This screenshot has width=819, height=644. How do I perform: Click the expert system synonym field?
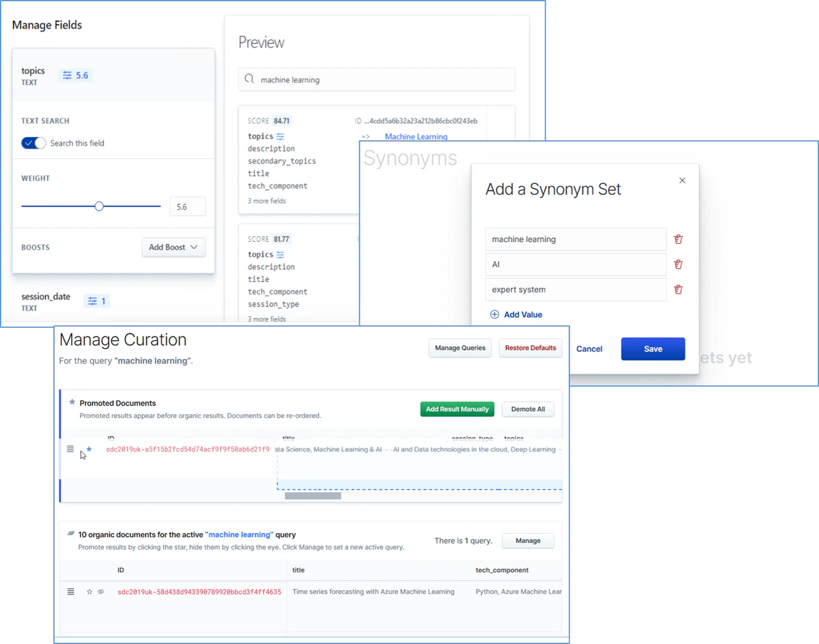(x=576, y=290)
